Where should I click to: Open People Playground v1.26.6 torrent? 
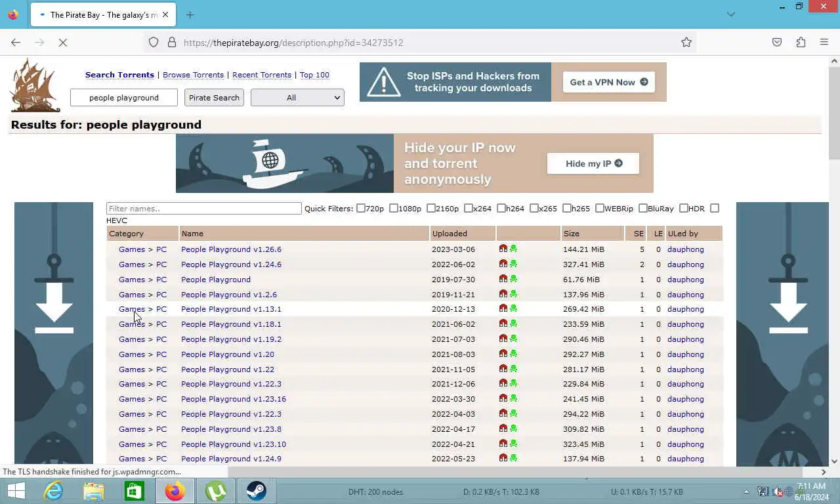231,249
